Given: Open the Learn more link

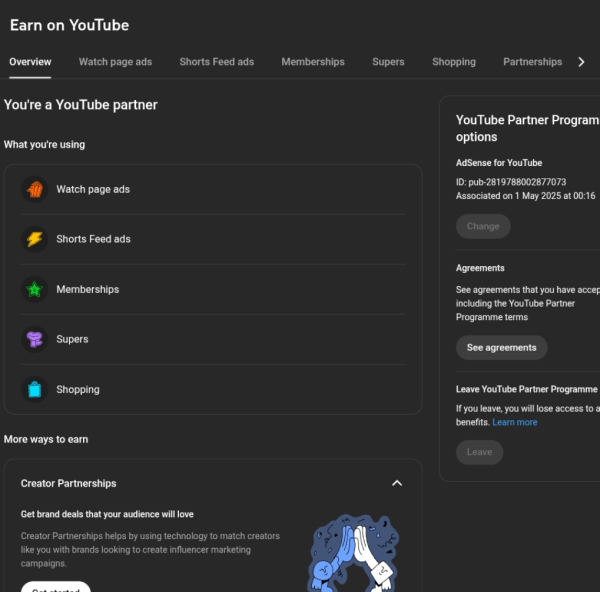Looking at the screenshot, I should point(515,422).
